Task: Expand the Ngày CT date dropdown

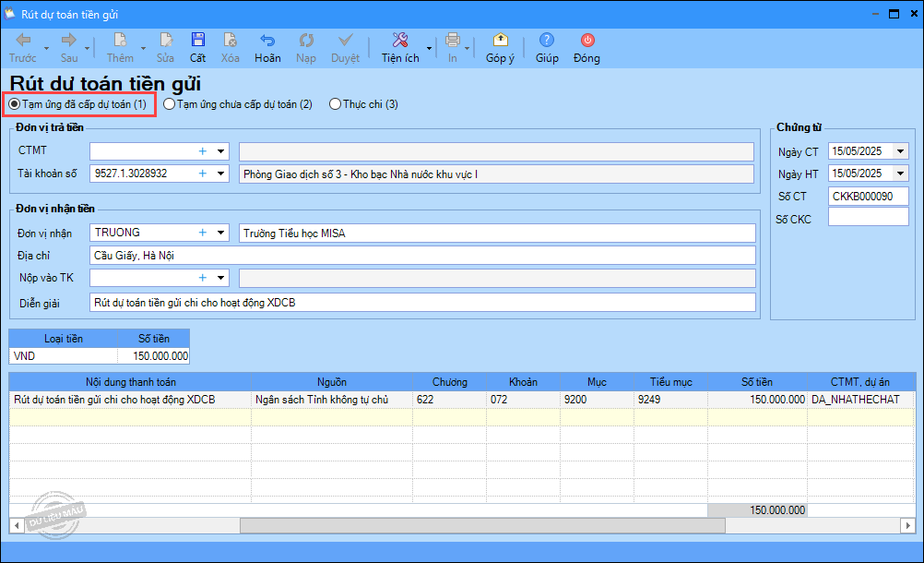Action: tap(900, 151)
